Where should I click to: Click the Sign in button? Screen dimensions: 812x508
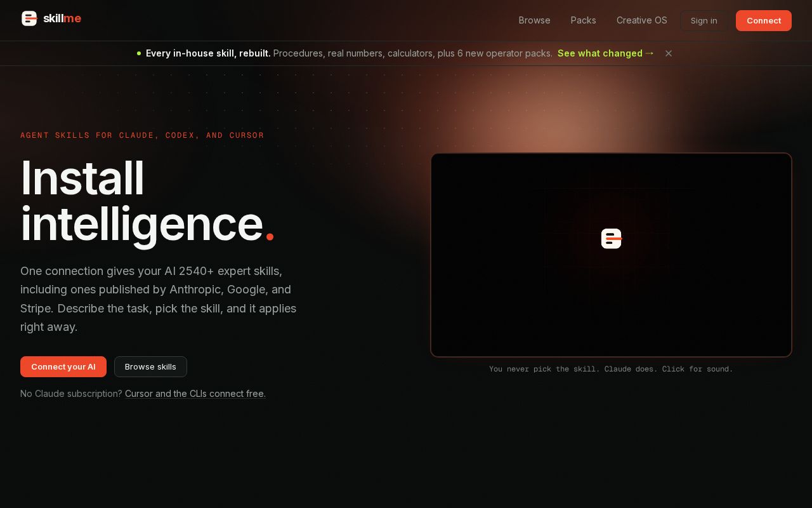(x=704, y=21)
